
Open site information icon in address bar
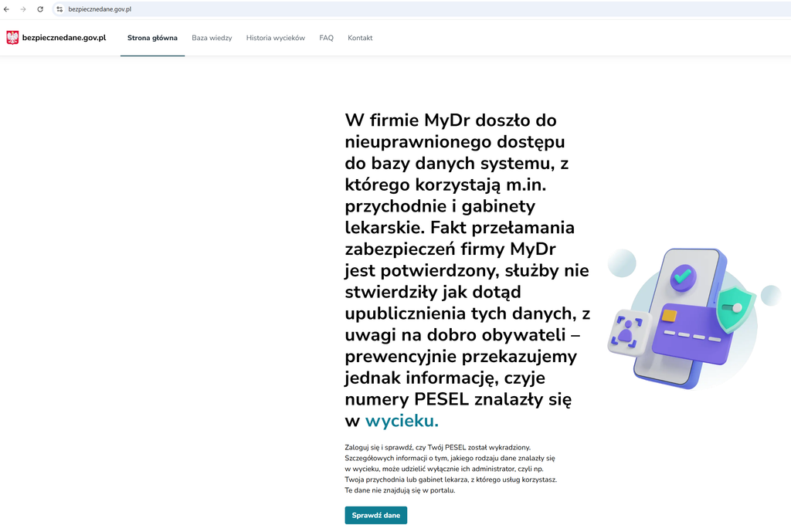click(59, 9)
